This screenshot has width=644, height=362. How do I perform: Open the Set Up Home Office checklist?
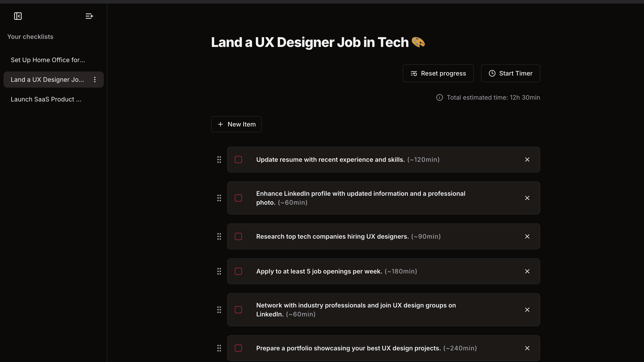pyautogui.click(x=48, y=60)
